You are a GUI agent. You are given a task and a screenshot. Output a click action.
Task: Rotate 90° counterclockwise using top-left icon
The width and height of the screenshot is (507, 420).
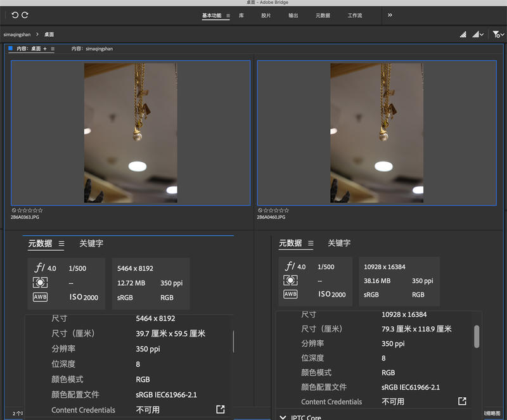(15, 15)
